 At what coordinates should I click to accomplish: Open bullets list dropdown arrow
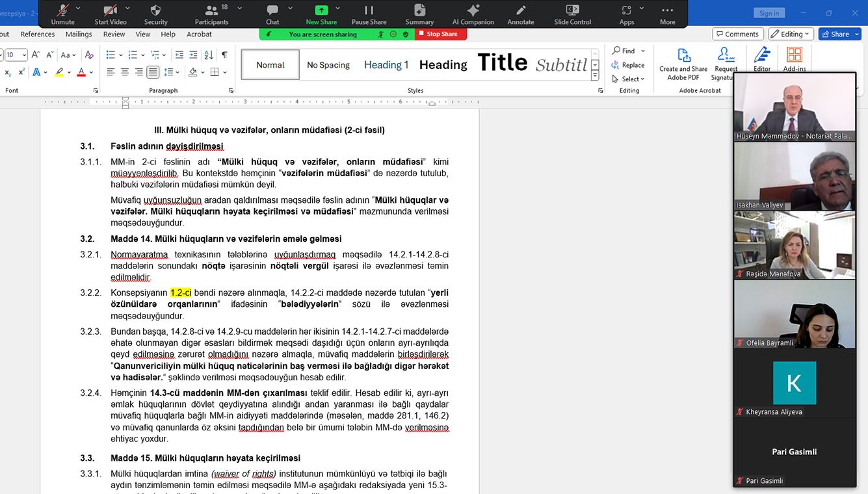[x=121, y=55]
